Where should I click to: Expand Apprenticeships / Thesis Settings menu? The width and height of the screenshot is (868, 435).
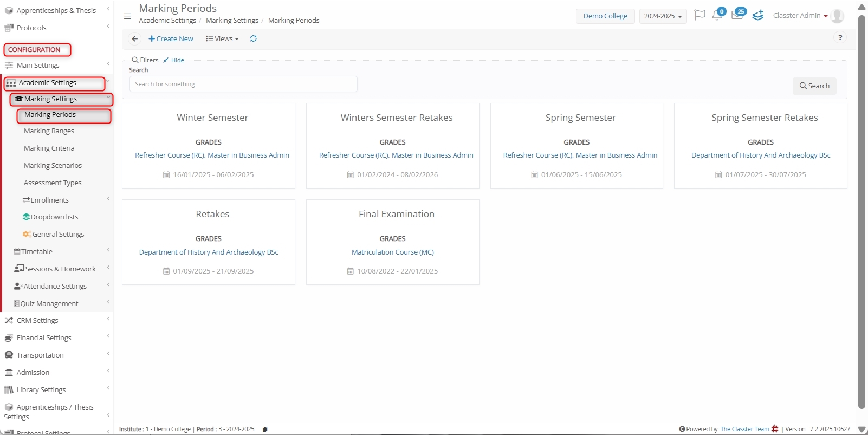[x=57, y=412]
